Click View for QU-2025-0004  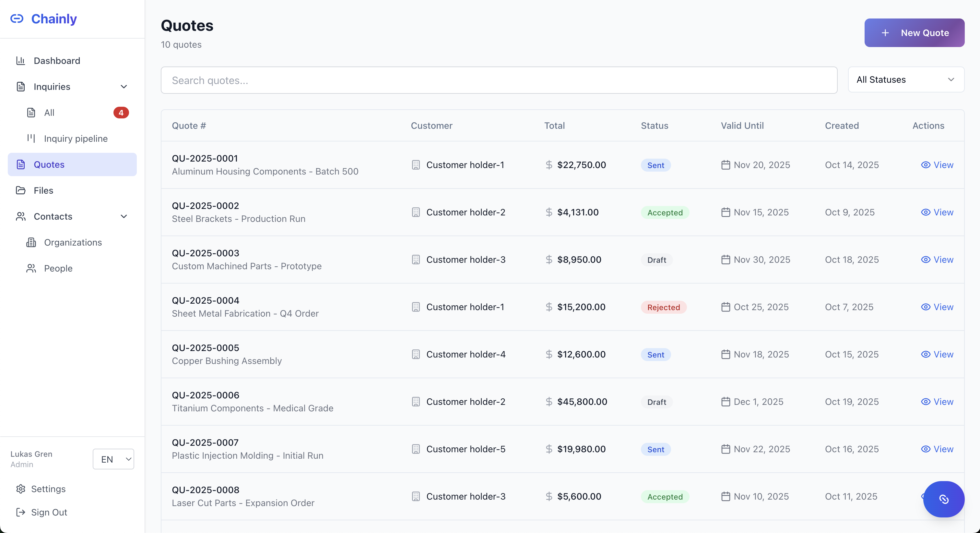click(x=943, y=307)
